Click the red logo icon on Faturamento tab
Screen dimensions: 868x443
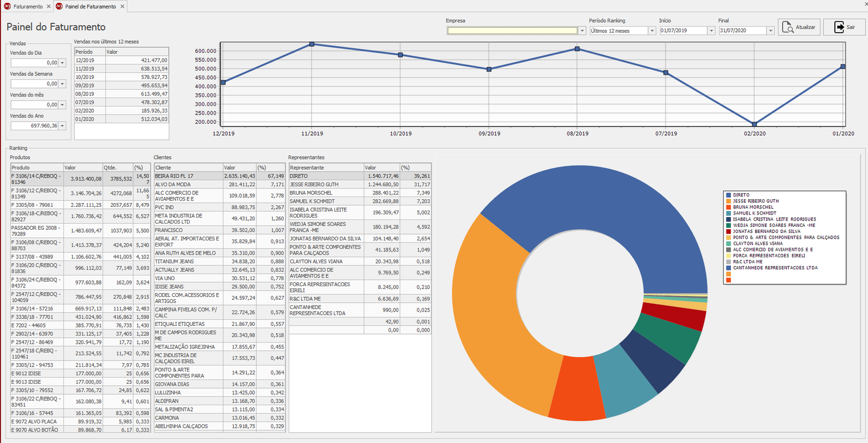(7, 7)
